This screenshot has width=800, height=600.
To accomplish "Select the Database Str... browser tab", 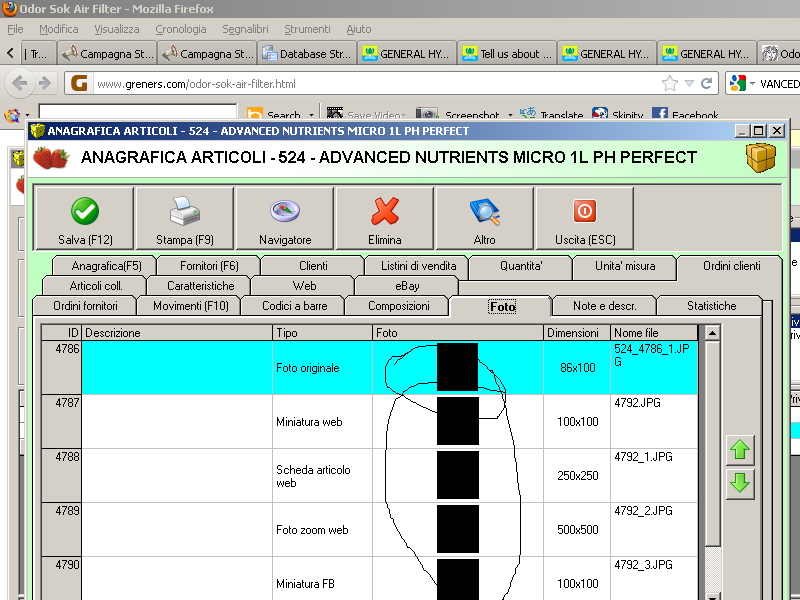I will click(x=307, y=54).
